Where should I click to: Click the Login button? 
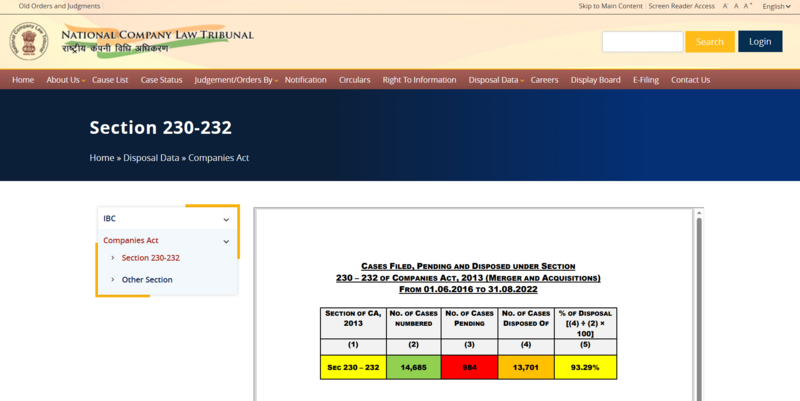[760, 41]
